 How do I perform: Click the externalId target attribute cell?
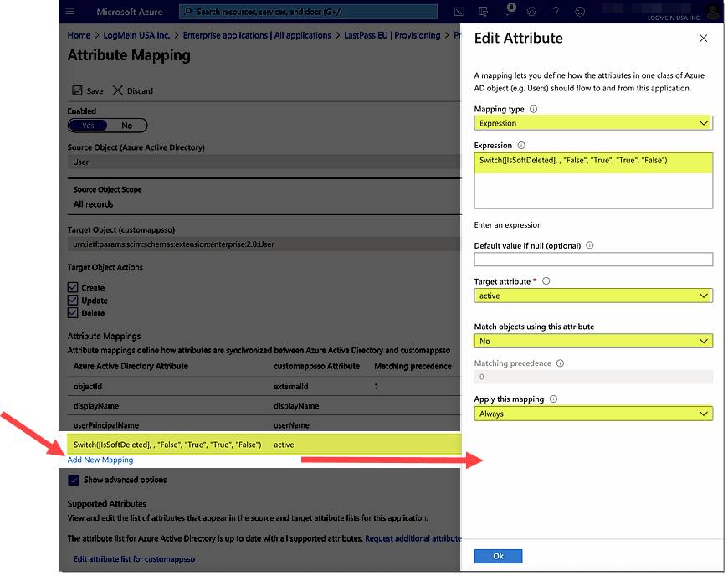tap(290, 387)
